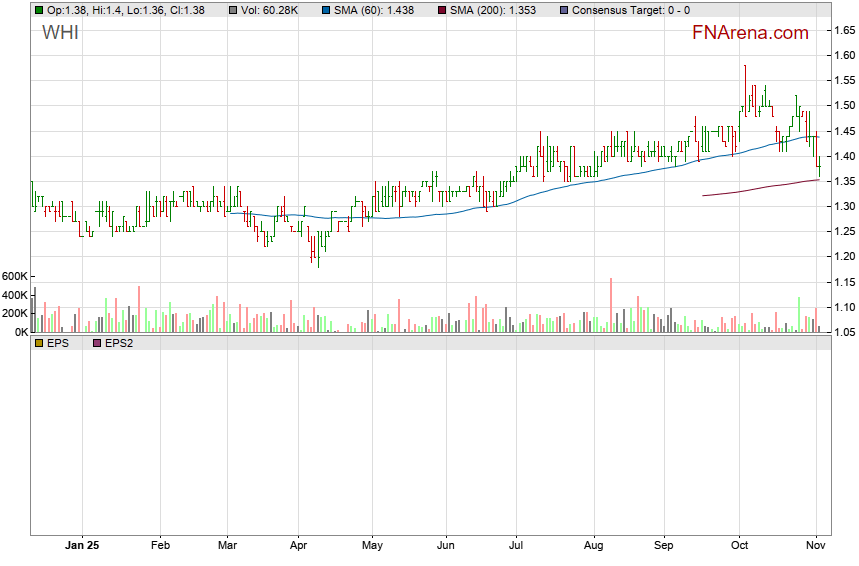The height and width of the screenshot is (566, 859).
Task: Click the short dark red SMA 200 line
Action: pyautogui.click(x=760, y=188)
